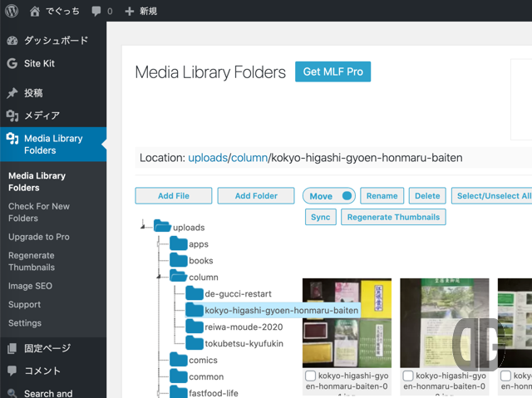Image resolution: width=532 pixels, height=398 pixels.
Task: Click the apps folder icon
Action: coord(179,243)
